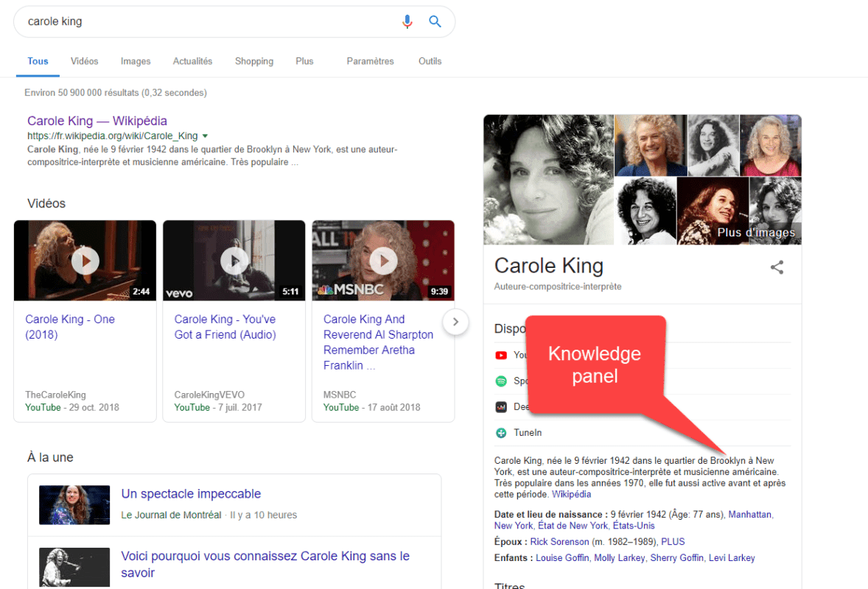The image size is (868, 589).
Task: Click the share icon in knowledge panel
Action: (x=777, y=267)
